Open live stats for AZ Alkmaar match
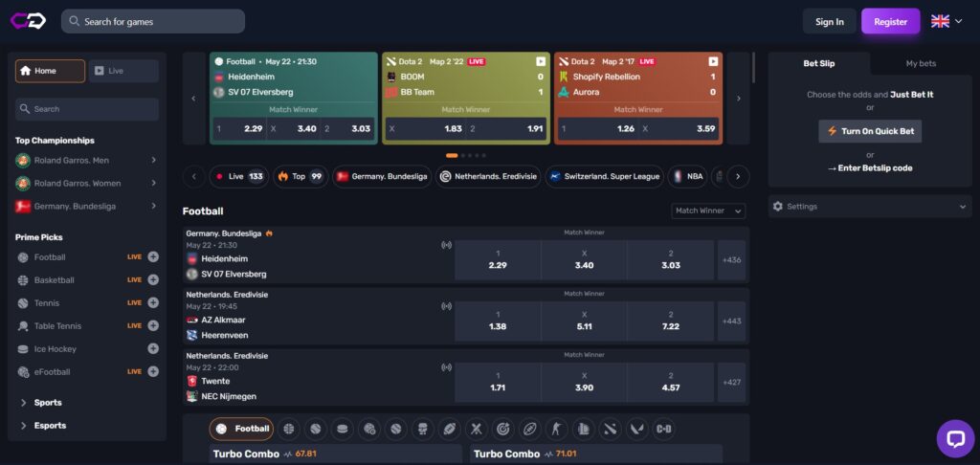This screenshot has height=465, width=980. pos(446,306)
